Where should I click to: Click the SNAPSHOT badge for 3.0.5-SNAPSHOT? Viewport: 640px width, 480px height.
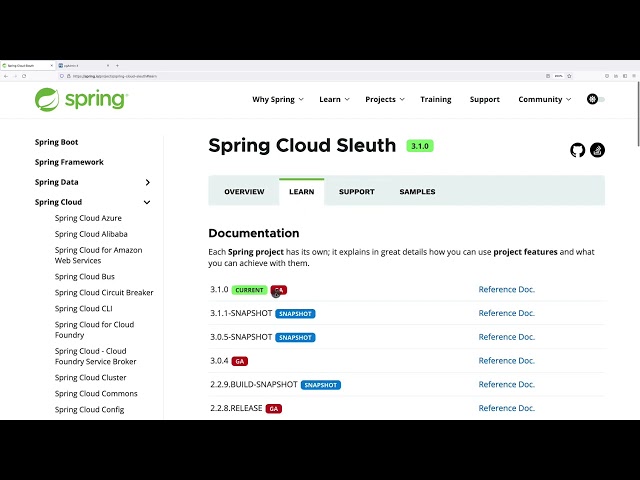coord(295,338)
